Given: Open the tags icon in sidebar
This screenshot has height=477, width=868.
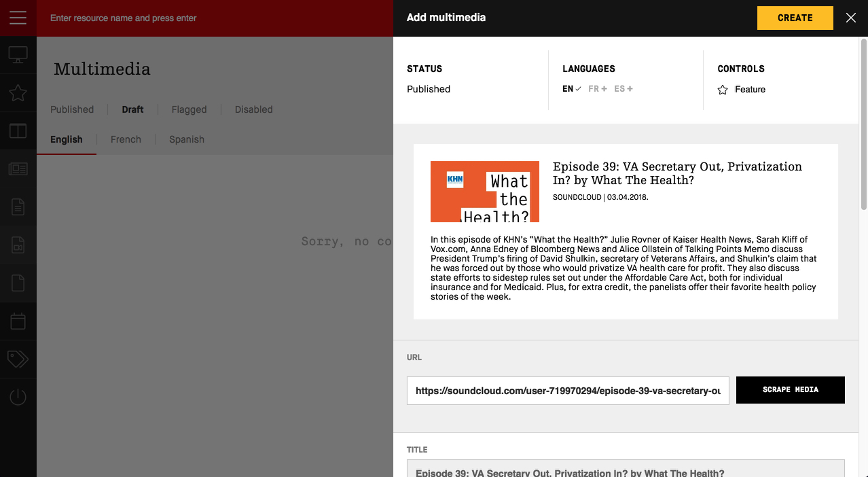Looking at the screenshot, I should pyautogui.click(x=18, y=359).
